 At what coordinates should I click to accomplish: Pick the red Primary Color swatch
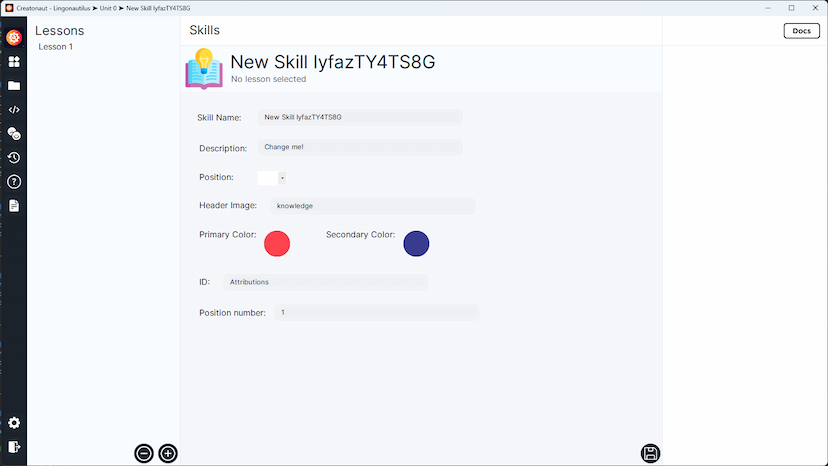click(x=277, y=244)
